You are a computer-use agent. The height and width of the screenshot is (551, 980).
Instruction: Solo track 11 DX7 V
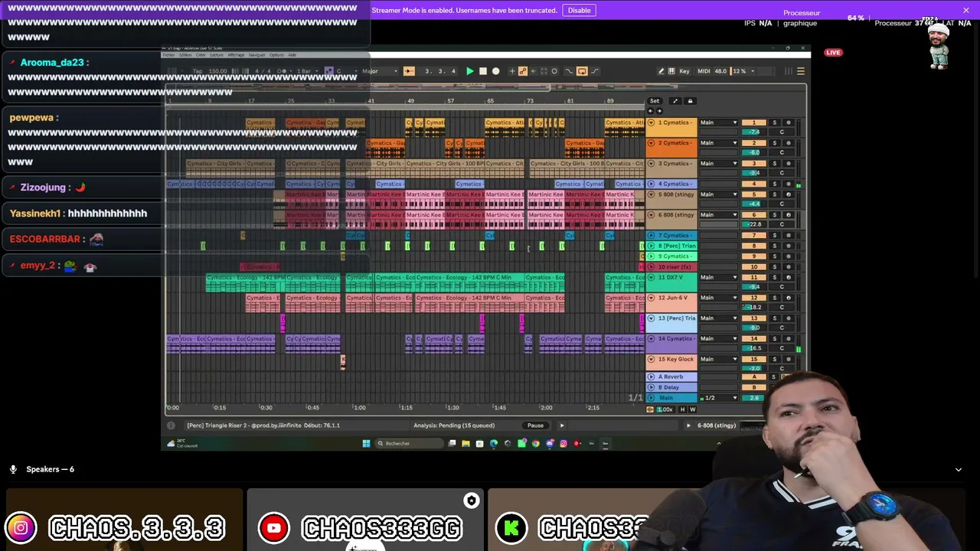pos(774,277)
